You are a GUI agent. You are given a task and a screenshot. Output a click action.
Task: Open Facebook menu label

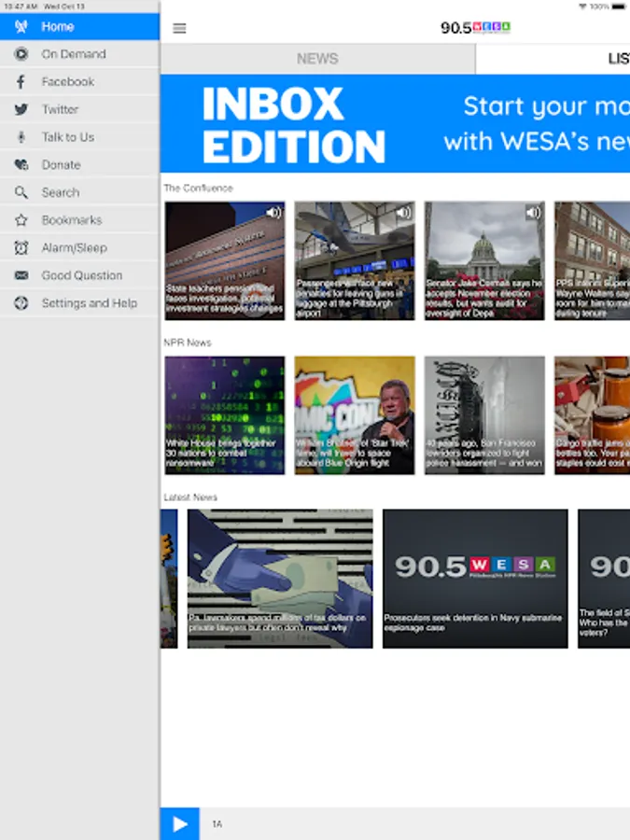68,82
